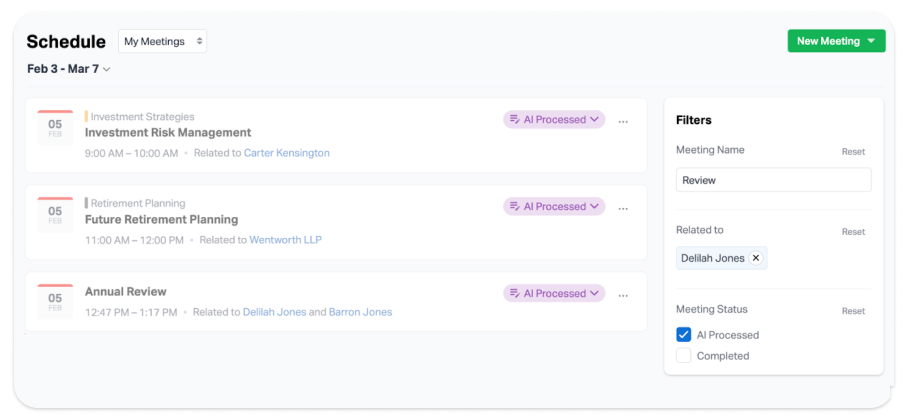Expand the Feb 3 - Mar 7 date range
Screen dimensions: 908x420
pyautogui.click(x=69, y=69)
